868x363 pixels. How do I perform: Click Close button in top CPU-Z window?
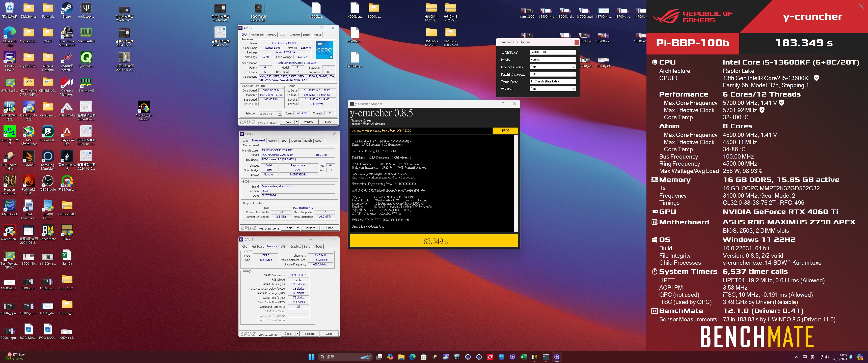tap(328, 122)
